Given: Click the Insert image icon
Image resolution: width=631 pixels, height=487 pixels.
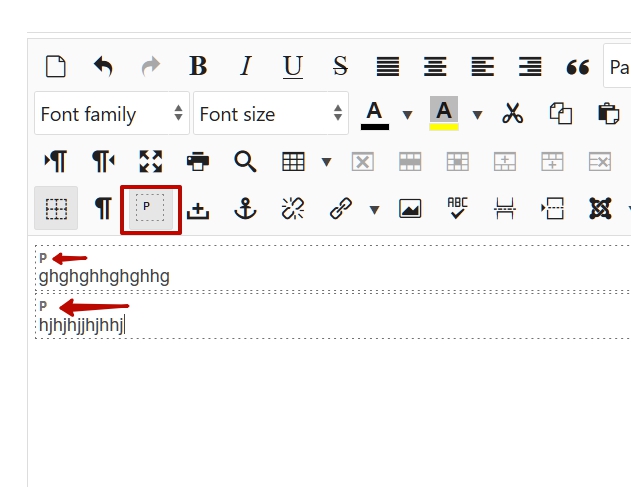Looking at the screenshot, I should pyautogui.click(x=410, y=208).
